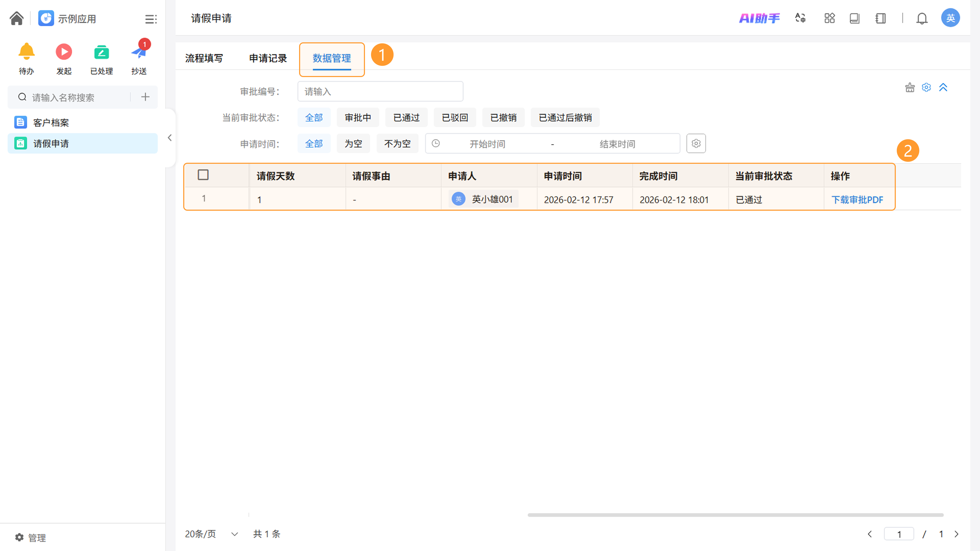980x551 pixels.
Task: Open the 抄送 paper plane shortcut
Action: pyautogui.click(x=139, y=53)
